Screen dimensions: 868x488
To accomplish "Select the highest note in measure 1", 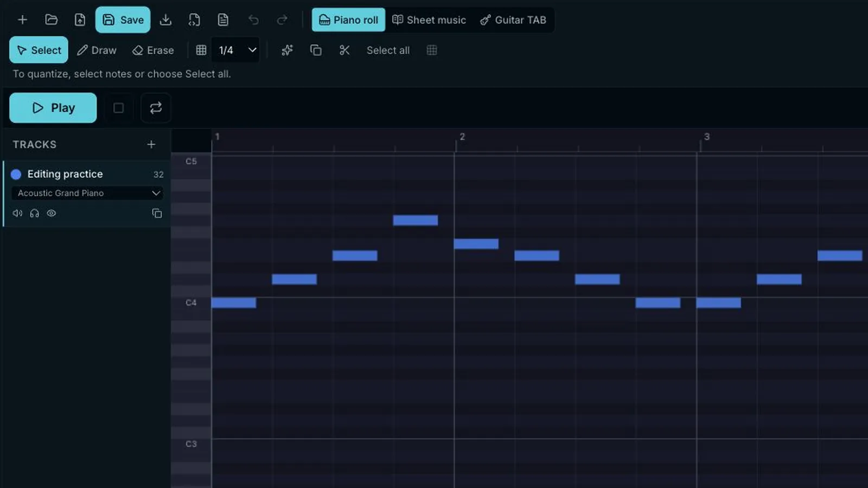I will (415, 220).
